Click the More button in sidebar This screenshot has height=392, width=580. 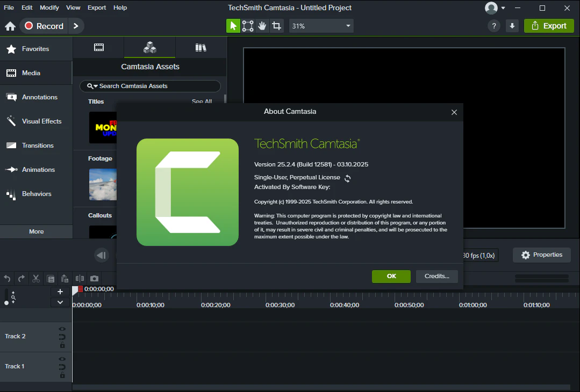tap(36, 231)
